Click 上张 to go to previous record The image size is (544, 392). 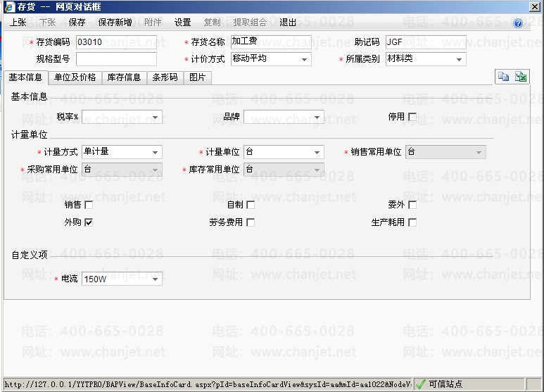18,23
